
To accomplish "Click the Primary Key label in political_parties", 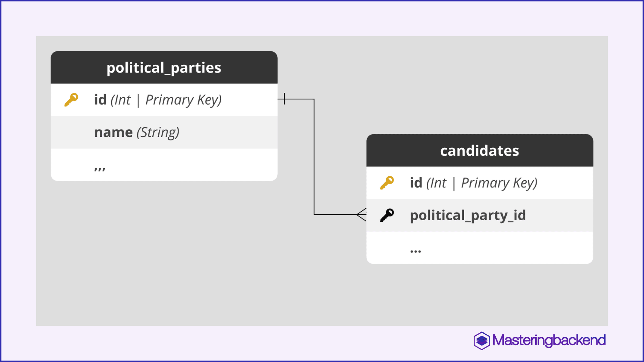I will 184,100.
